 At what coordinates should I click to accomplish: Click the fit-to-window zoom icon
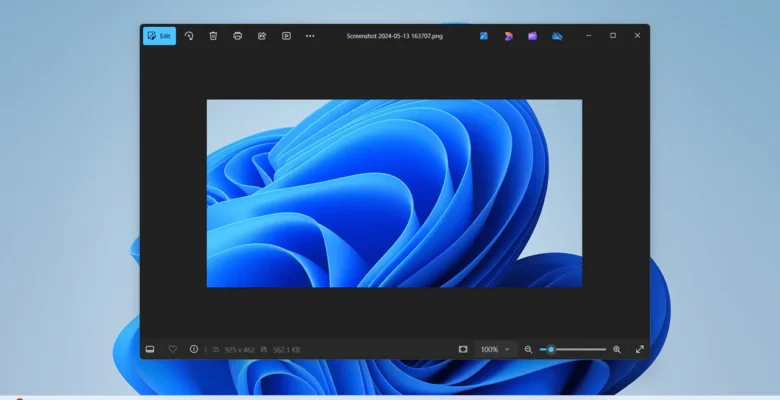click(463, 349)
